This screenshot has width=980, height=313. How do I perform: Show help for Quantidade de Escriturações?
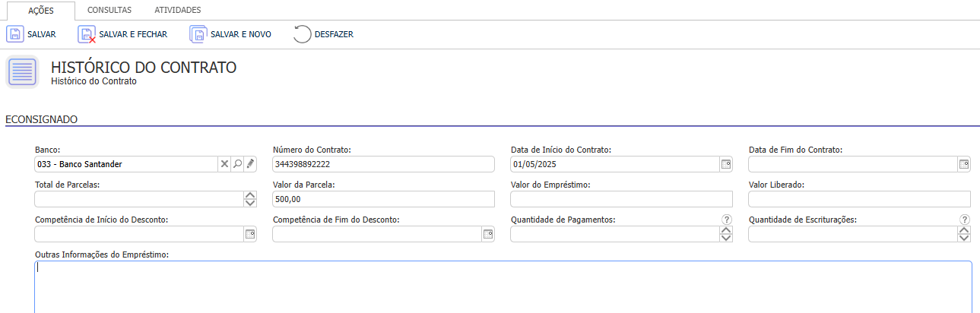(965, 220)
